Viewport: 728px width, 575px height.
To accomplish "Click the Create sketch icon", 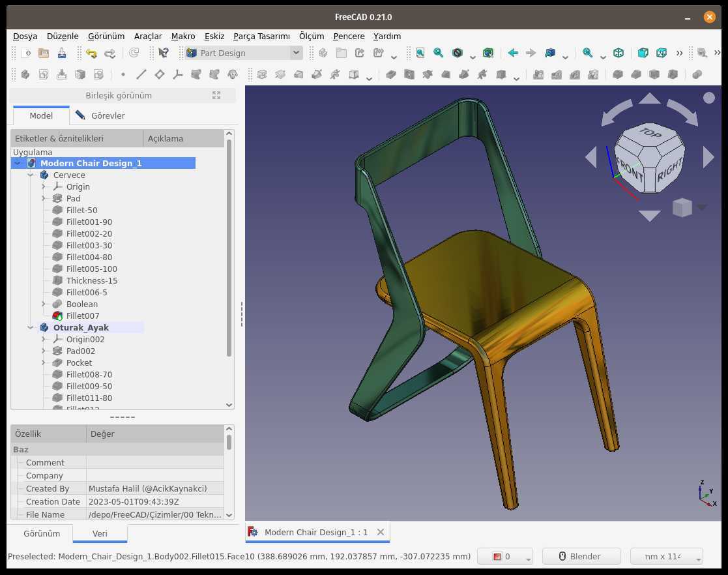I will coord(44,74).
